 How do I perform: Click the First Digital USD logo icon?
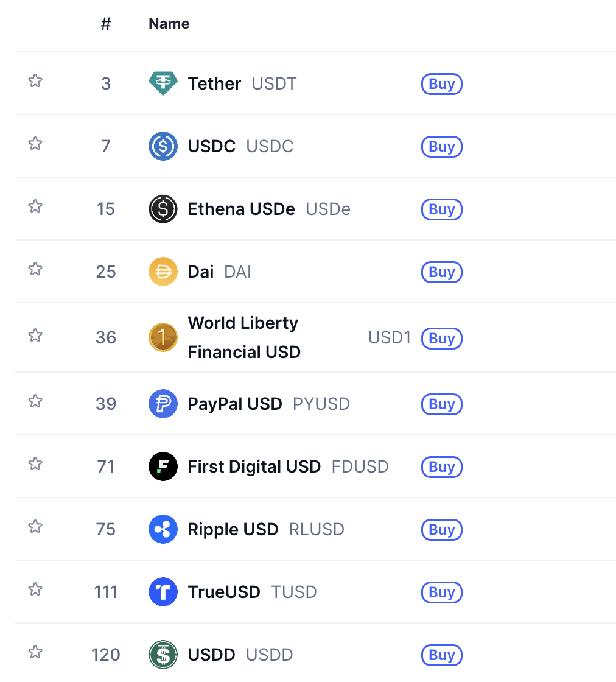click(163, 466)
